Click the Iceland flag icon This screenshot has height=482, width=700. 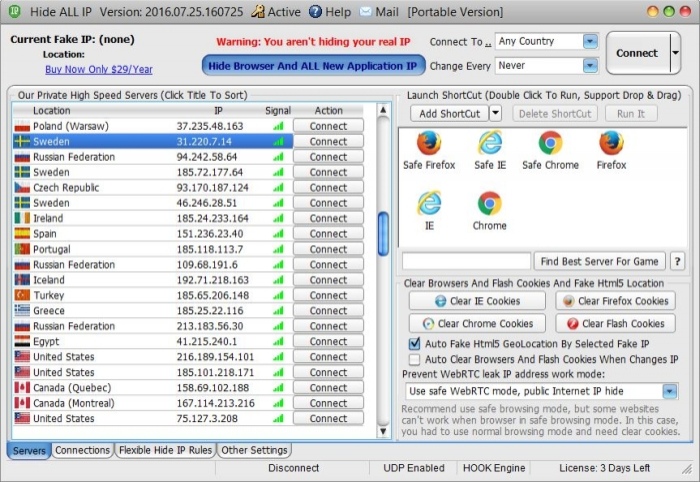(x=22, y=280)
